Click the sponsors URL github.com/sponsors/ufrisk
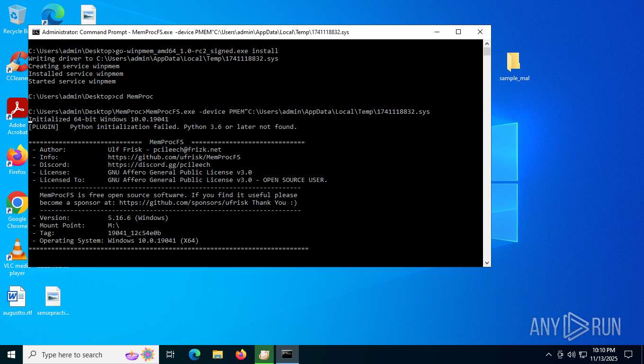This screenshot has height=364, width=644. (184, 203)
